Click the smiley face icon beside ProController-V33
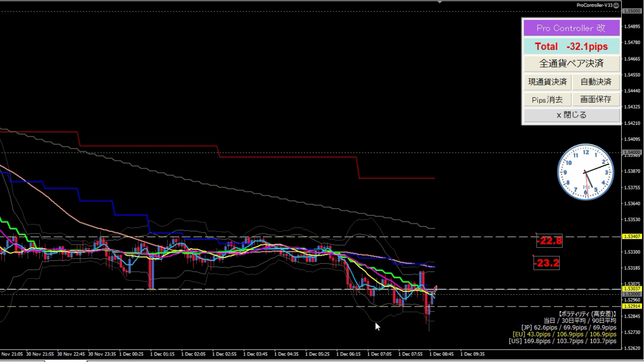 (616, 5)
